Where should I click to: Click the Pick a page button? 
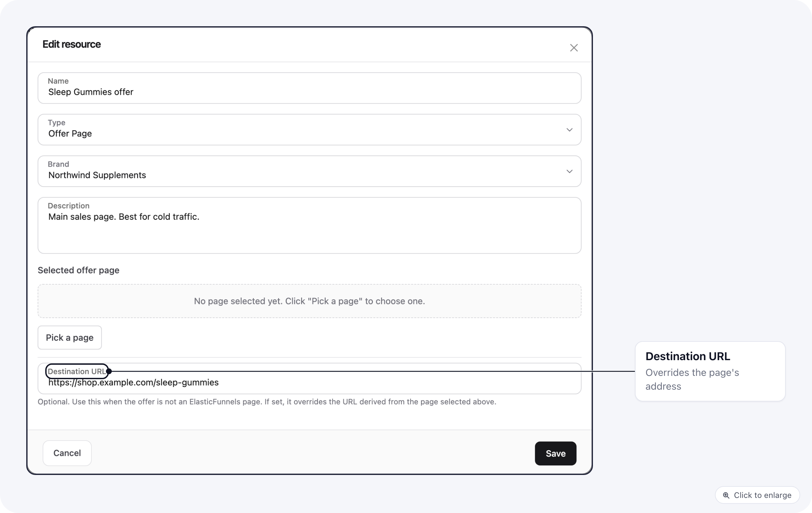click(70, 337)
